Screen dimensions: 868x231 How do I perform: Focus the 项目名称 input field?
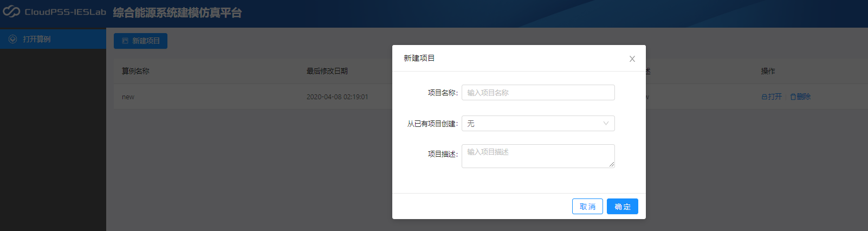pyautogui.click(x=538, y=93)
